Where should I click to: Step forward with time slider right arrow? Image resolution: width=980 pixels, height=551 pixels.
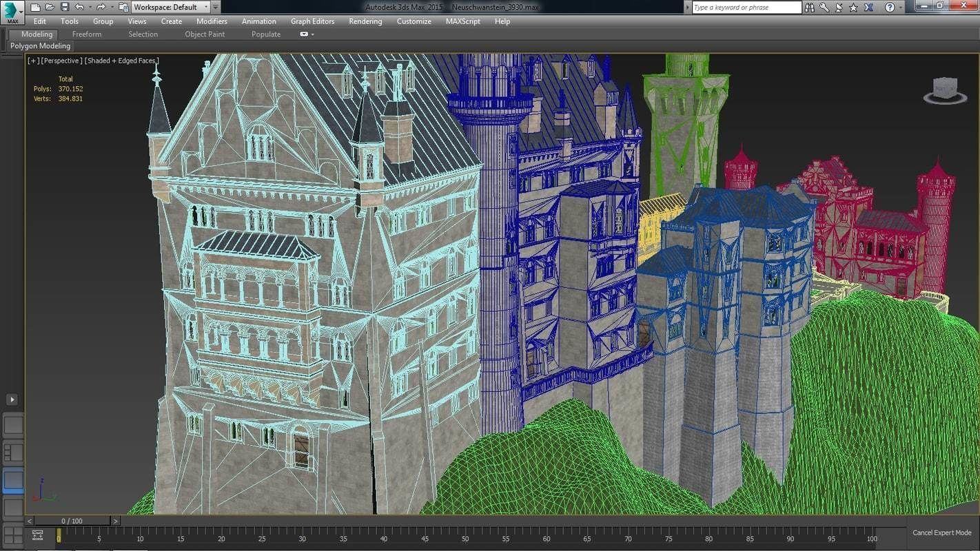tap(115, 521)
